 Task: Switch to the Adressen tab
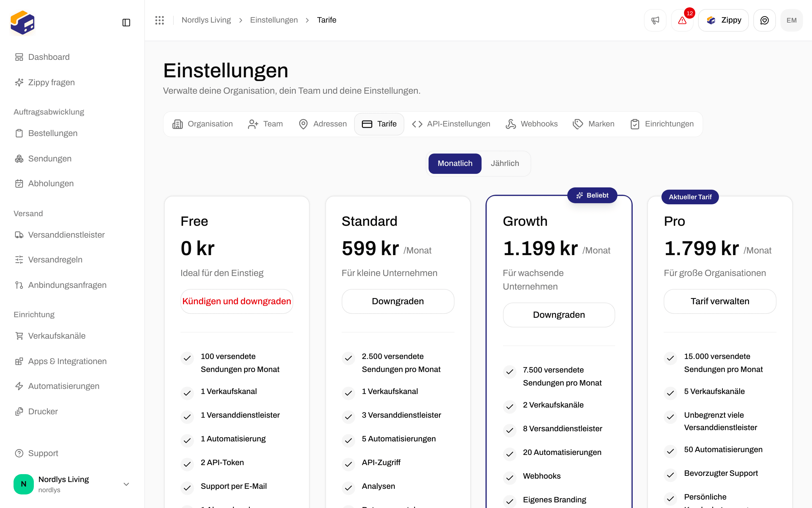point(323,124)
